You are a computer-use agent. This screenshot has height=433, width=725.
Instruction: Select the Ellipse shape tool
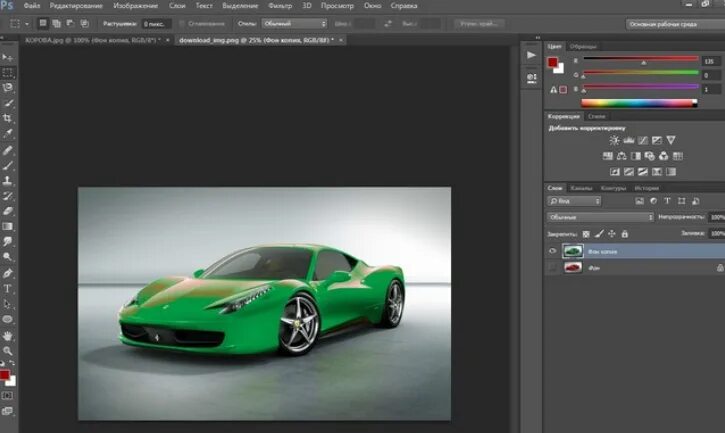pos(7,319)
